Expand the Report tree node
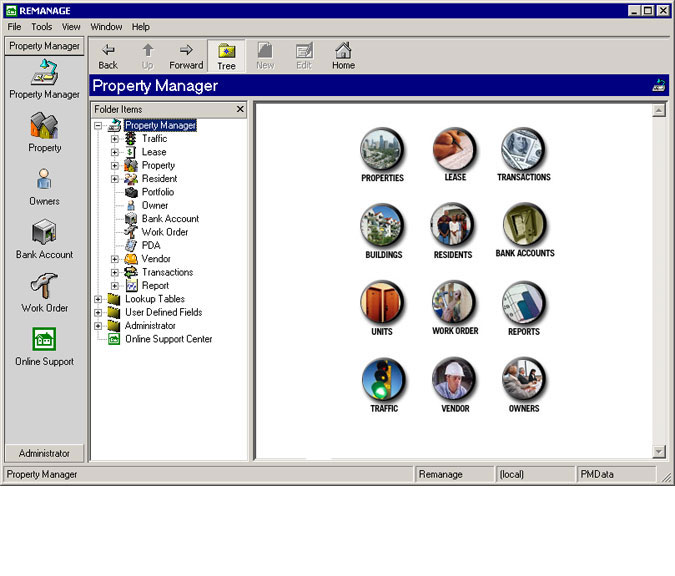The width and height of the screenshot is (675, 576). 115,286
